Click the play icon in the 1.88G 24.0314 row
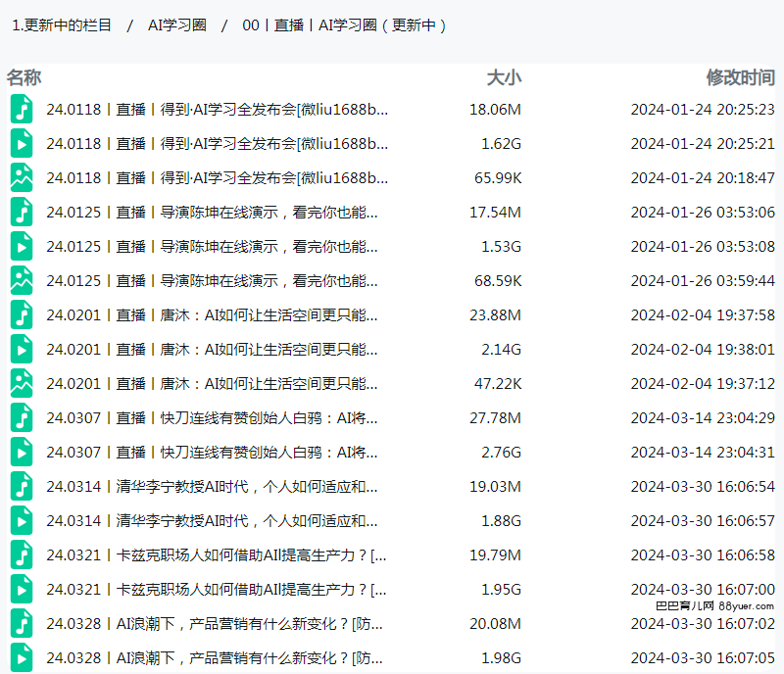This screenshot has height=674, width=784. 22,520
